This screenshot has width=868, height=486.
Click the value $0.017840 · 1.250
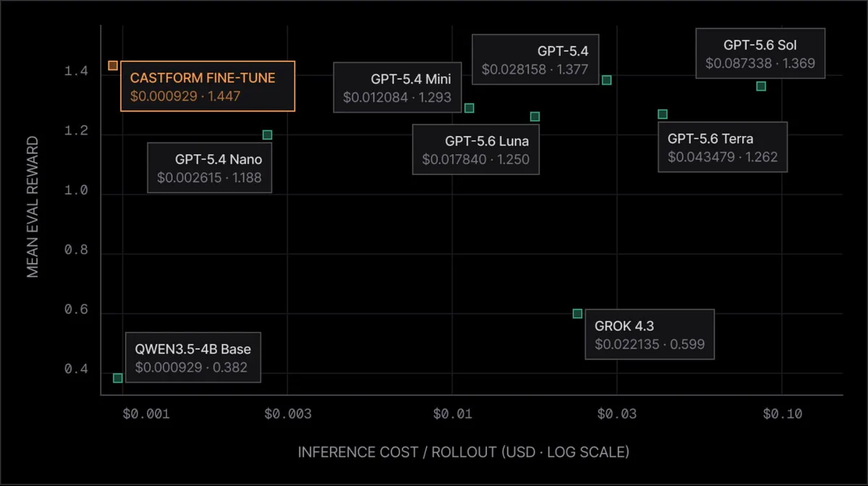[x=476, y=159]
